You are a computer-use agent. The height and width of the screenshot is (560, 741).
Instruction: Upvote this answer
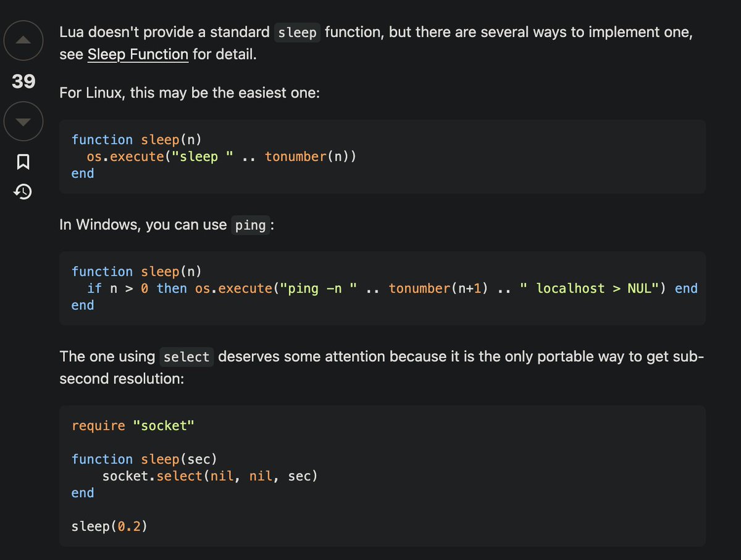pos(23,41)
